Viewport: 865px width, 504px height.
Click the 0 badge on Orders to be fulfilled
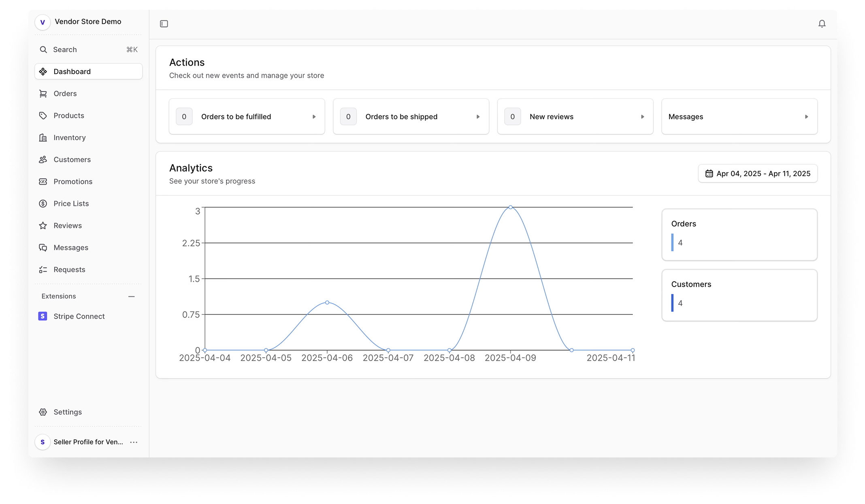pos(184,117)
